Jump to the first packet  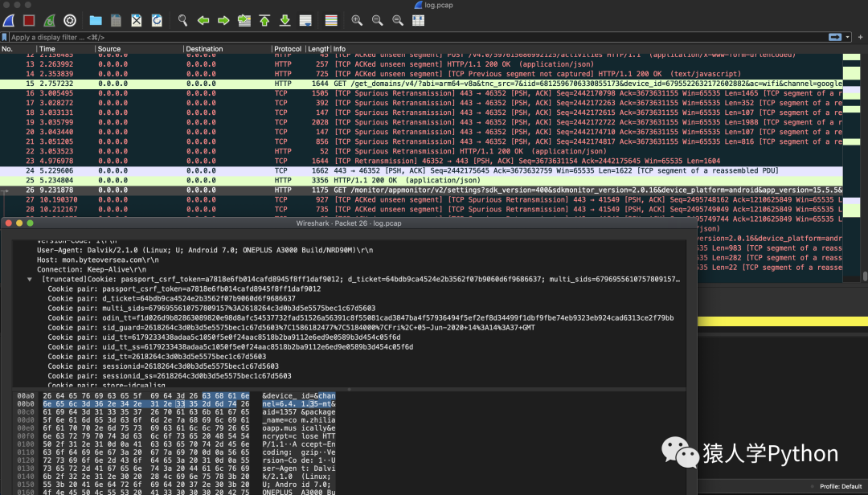(264, 20)
